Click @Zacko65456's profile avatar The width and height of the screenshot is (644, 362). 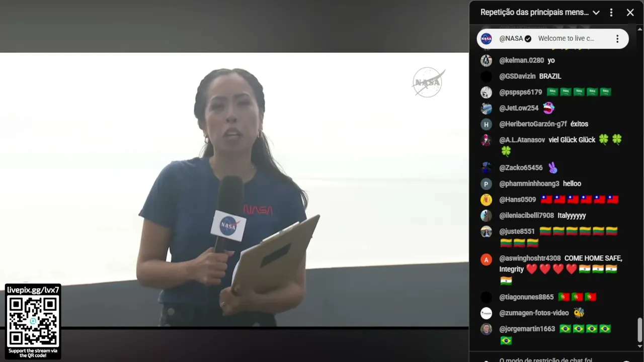coord(486,168)
